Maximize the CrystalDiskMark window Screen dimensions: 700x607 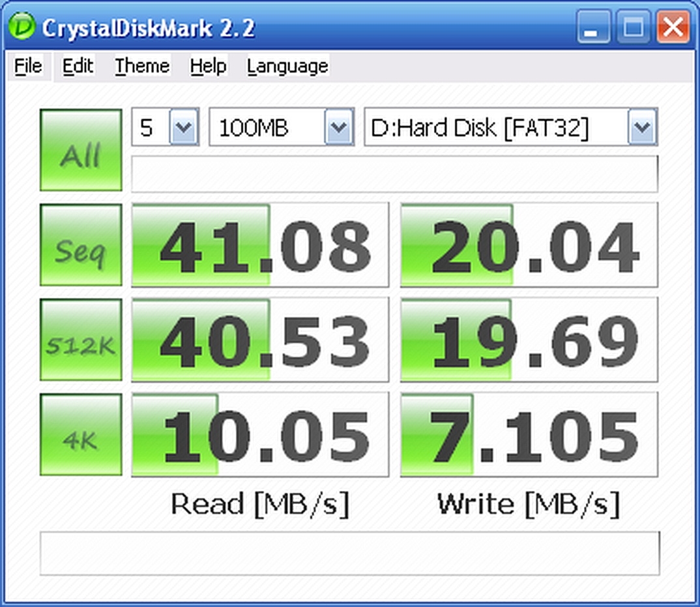[633, 27]
